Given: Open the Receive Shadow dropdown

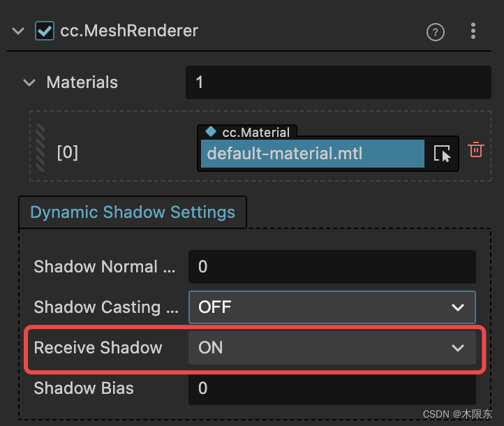Looking at the screenshot, I should 332,348.
